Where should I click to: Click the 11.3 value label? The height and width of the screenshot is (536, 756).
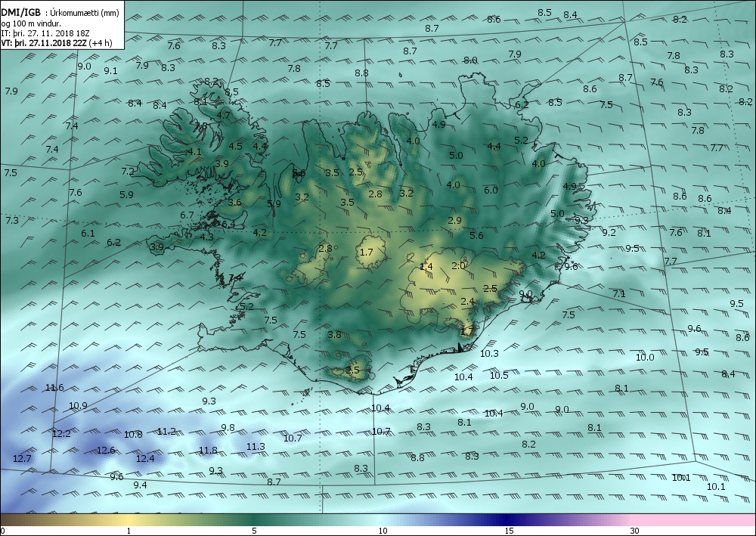(256, 447)
